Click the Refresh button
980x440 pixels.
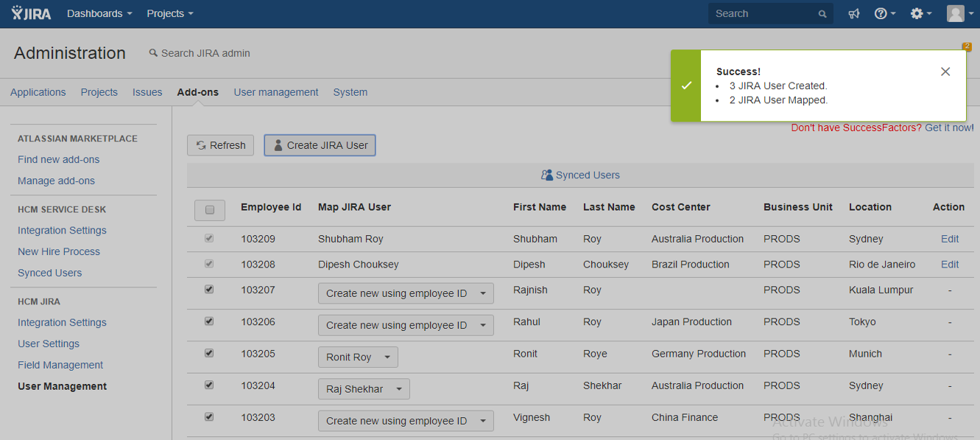coord(221,145)
